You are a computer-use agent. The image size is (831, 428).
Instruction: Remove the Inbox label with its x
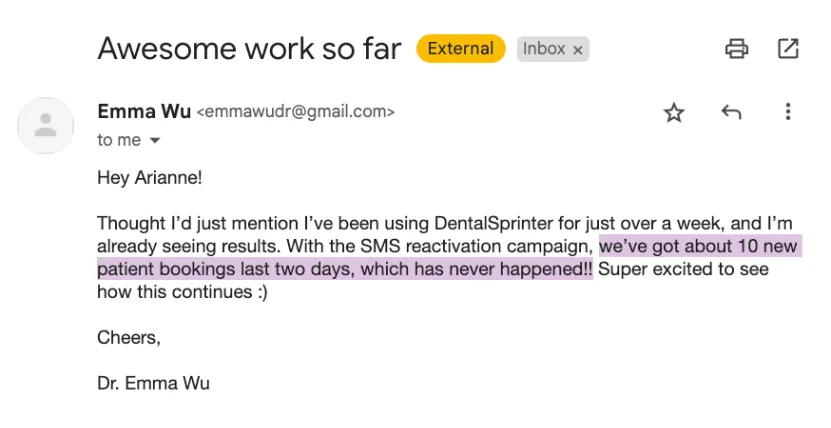578,49
